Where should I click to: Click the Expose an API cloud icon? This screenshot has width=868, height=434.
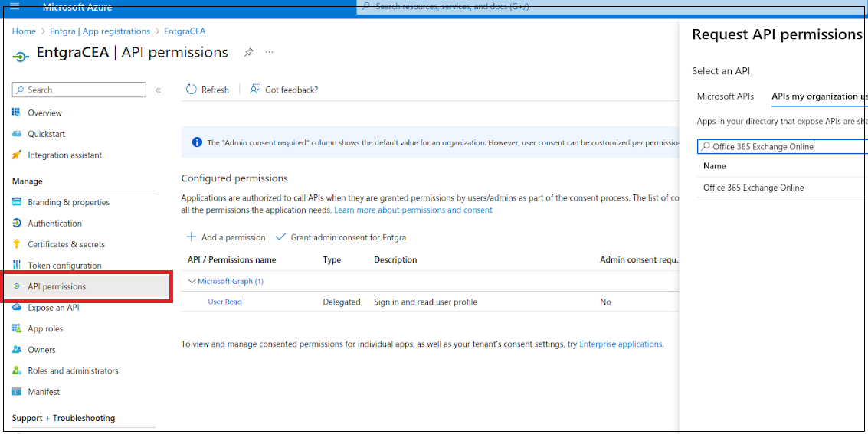pyautogui.click(x=17, y=308)
